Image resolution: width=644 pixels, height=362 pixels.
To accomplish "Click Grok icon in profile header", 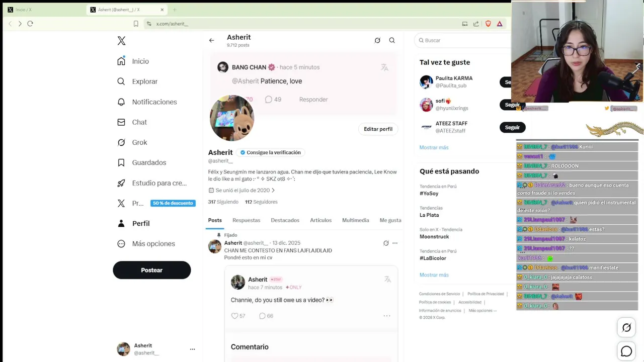I will (x=377, y=40).
